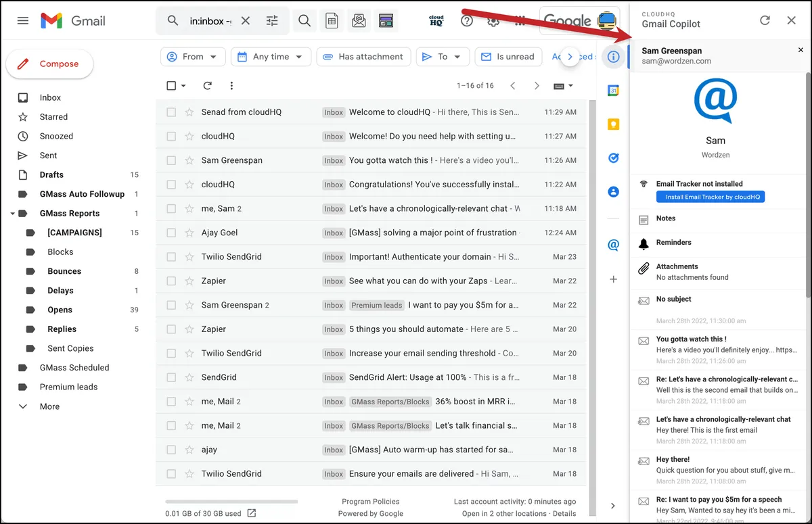Open 'Hey there!' email in Copilot list

pyautogui.click(x=719, y=471)
